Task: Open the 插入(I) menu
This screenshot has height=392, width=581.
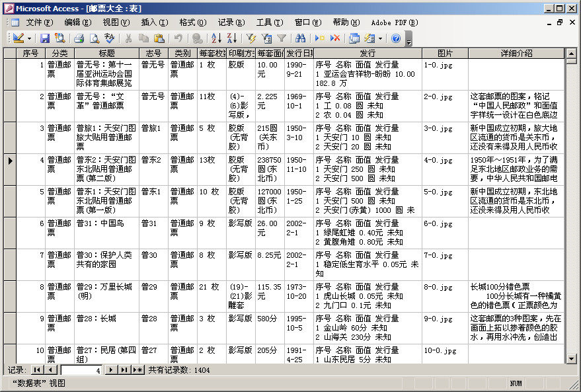Action: pyautogui.click(x=155, y=22)
